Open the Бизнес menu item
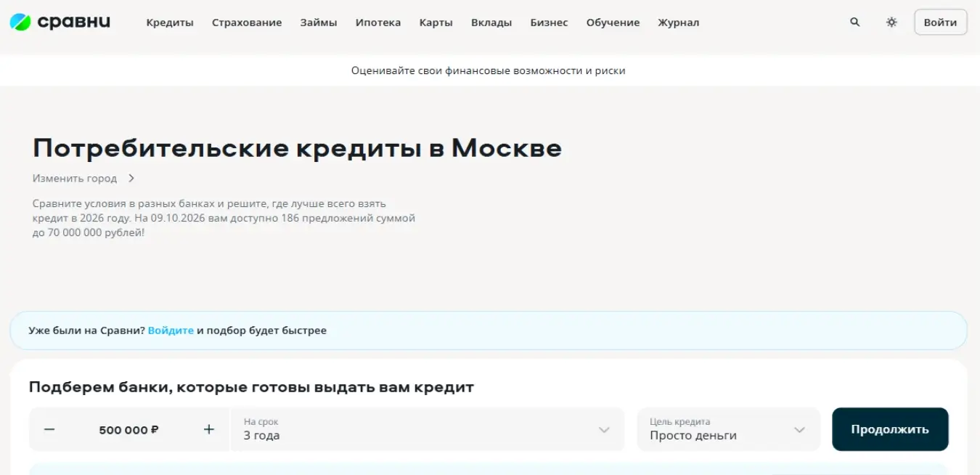The image size is (980, 475). click(x=549, y=23)
